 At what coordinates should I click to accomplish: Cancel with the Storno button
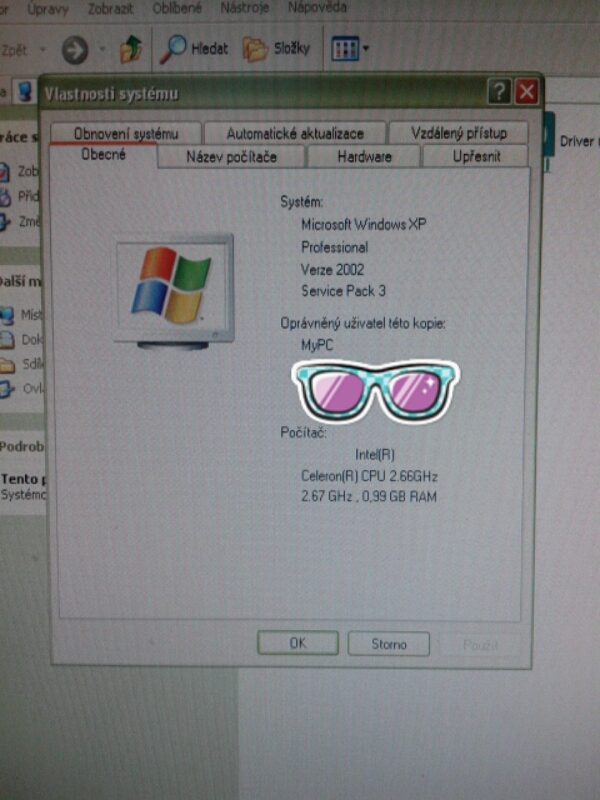tap(389, 644)
